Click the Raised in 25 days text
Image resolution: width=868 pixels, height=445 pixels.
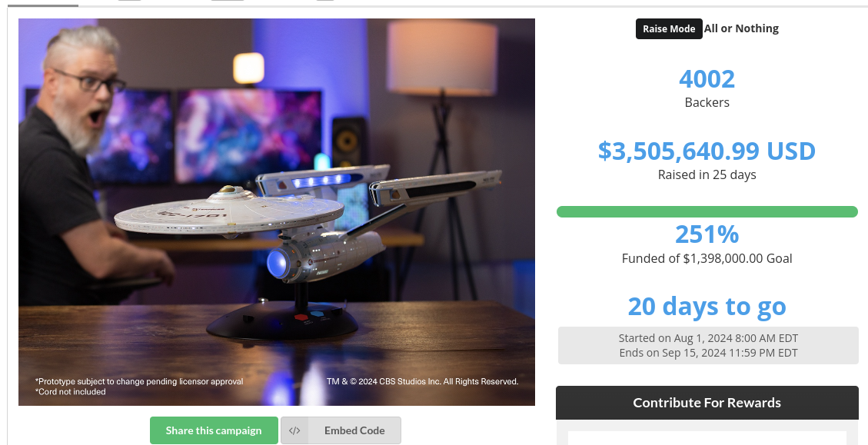point(707,175)
